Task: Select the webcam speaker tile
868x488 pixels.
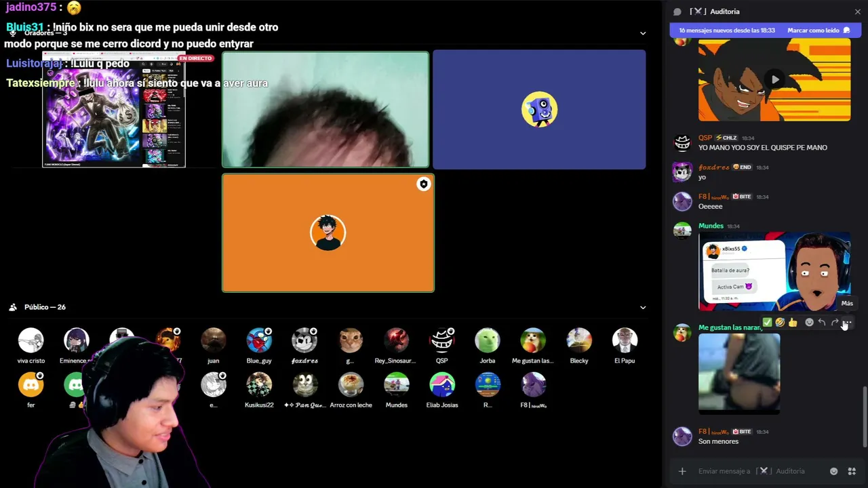Action: click(325, 109)
